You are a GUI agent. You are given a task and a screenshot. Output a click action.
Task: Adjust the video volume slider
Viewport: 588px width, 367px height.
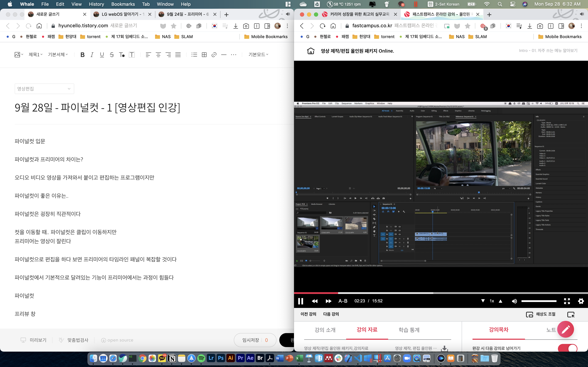coord(539,301)
